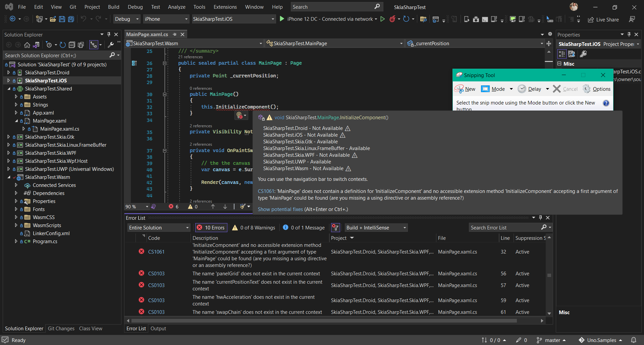Click the Save All toolbar icon
This screenshot has height=345, width=644.
coord(71,19)
